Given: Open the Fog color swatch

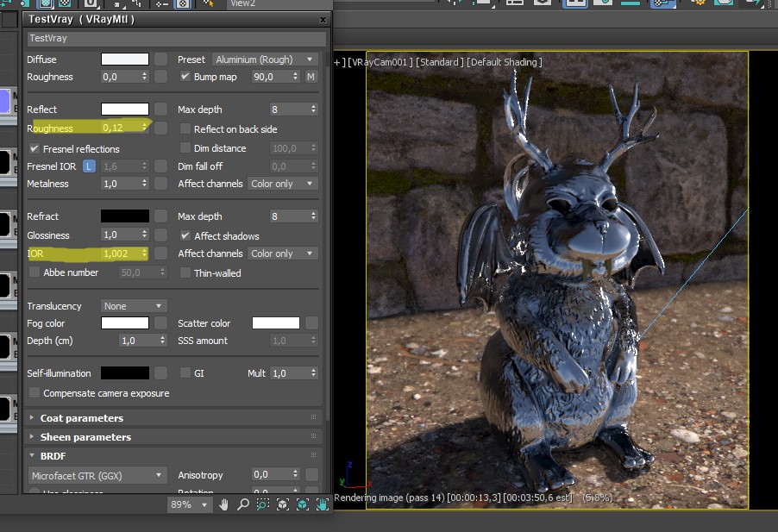Looking at the screenshot, I should pos(125,323).
